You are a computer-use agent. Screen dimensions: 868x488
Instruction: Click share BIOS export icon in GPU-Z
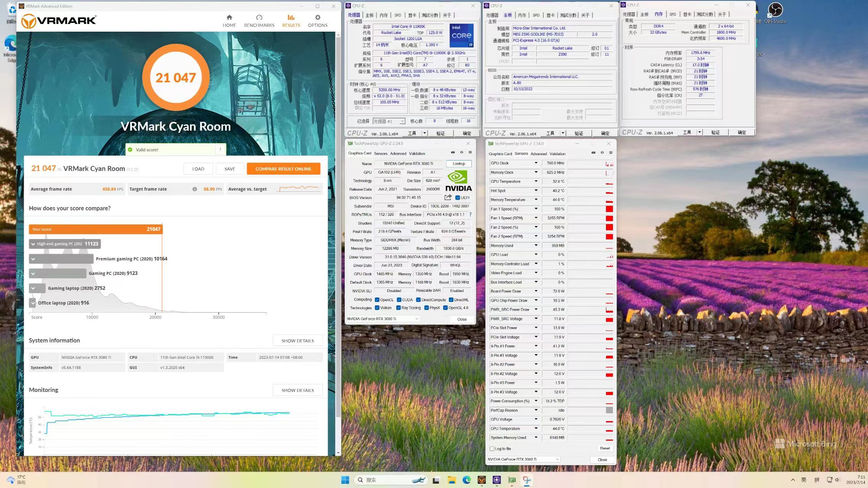click(x=448, y=197)
